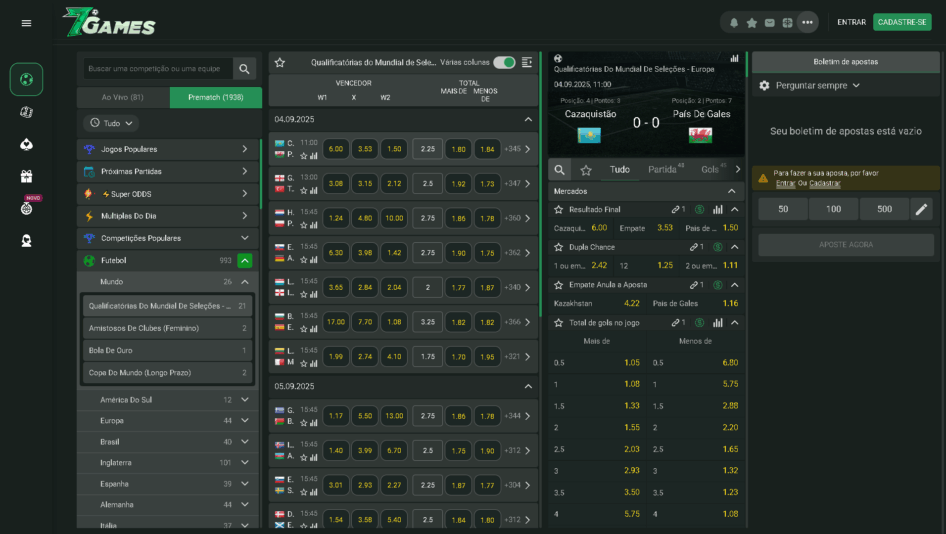Pick Mais de 2.5 odds 2.03

point(631,449)
